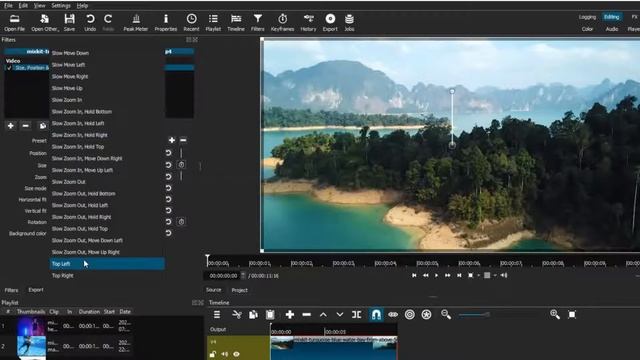Open the Keyframes panel
The image size is (640, 360).
(x=282, y=22)
